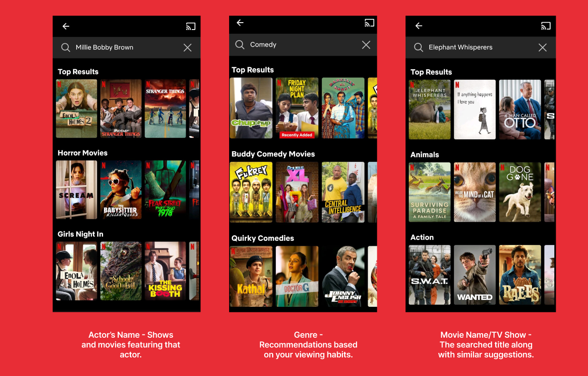588x376 pixels.
Task: Tap Action row heading
Action: point(422,238)
